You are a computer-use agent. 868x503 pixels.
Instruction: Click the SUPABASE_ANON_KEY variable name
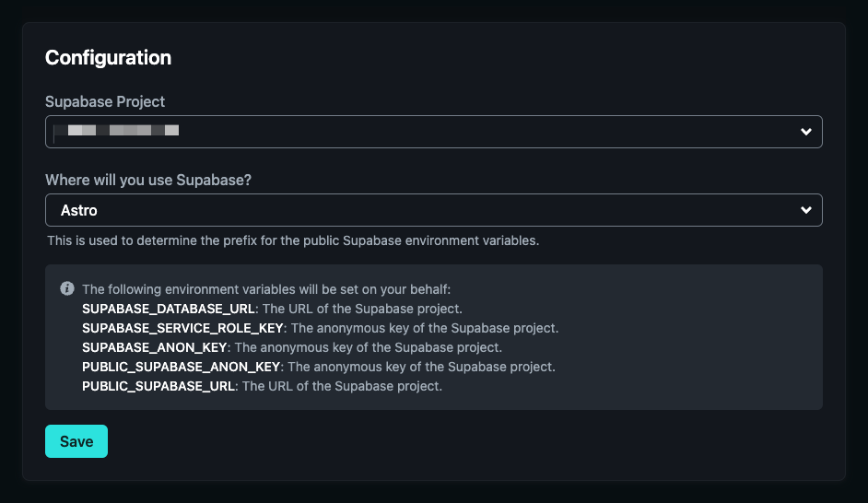pos(155,347)
